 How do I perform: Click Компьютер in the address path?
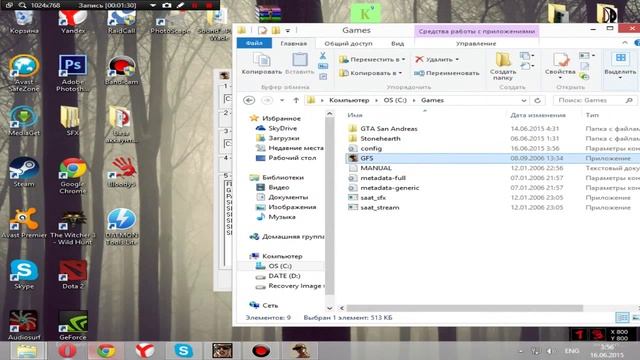tap(349, 100)
